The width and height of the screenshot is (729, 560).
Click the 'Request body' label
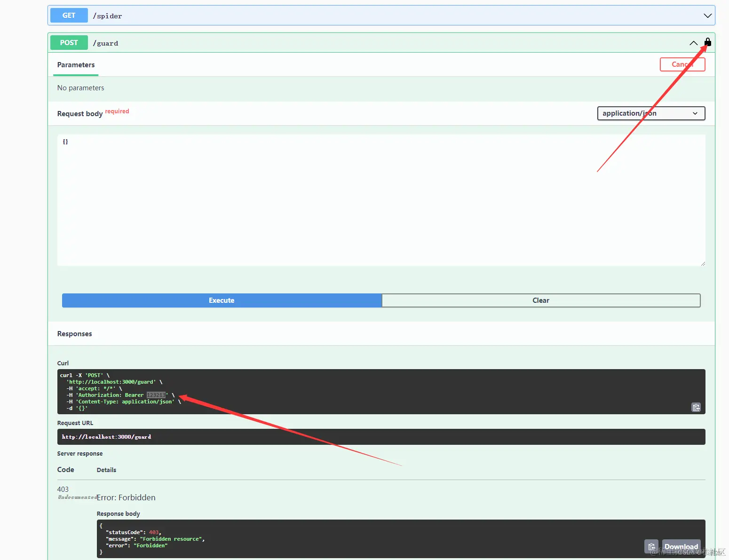[80, 114]
